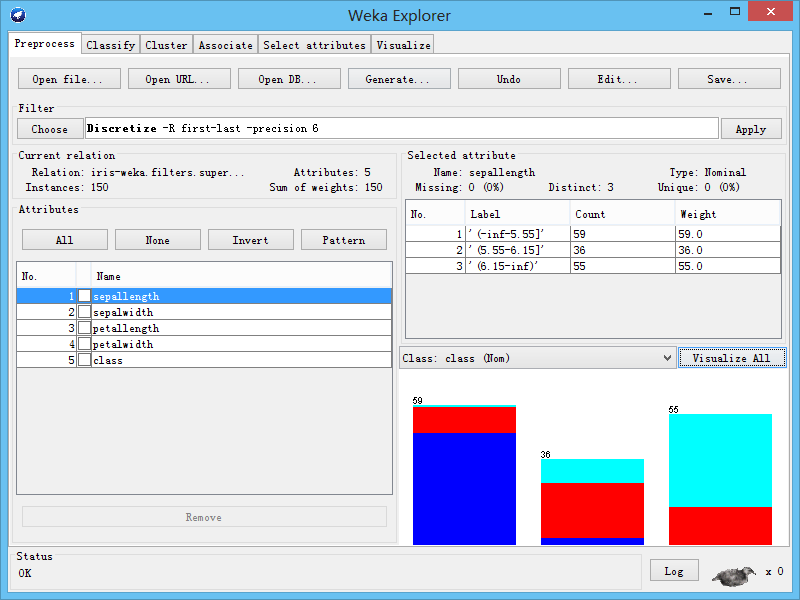Tick the sepalwidth attribute checkbox
This screenshot has height=600, width=800.
click(x=84, y=312)
